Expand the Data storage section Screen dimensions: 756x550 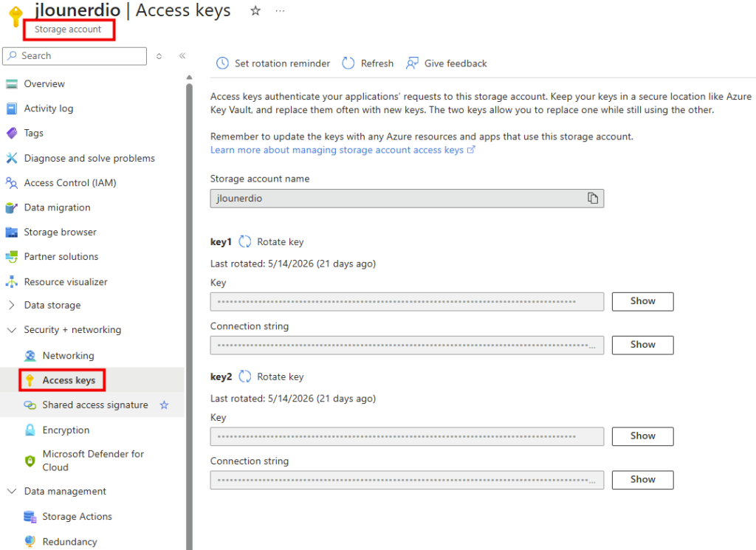click(x=12, y=305)
